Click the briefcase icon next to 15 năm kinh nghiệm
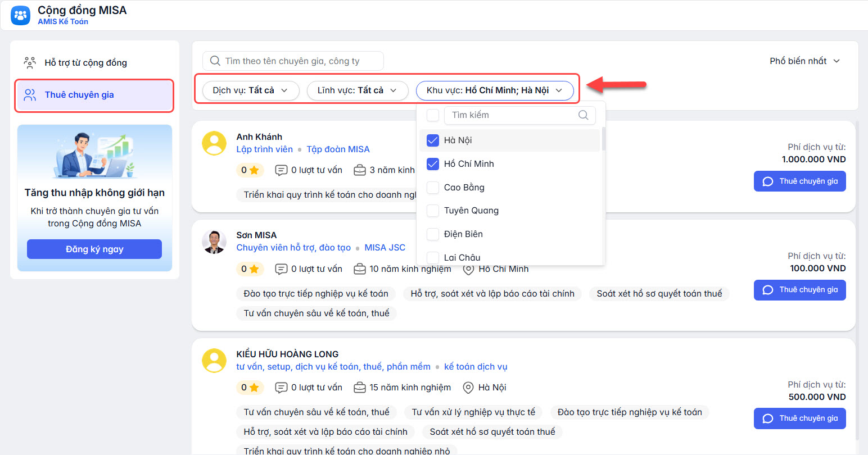The width and height of the screenshot is (868, 455). pos(359,388)
